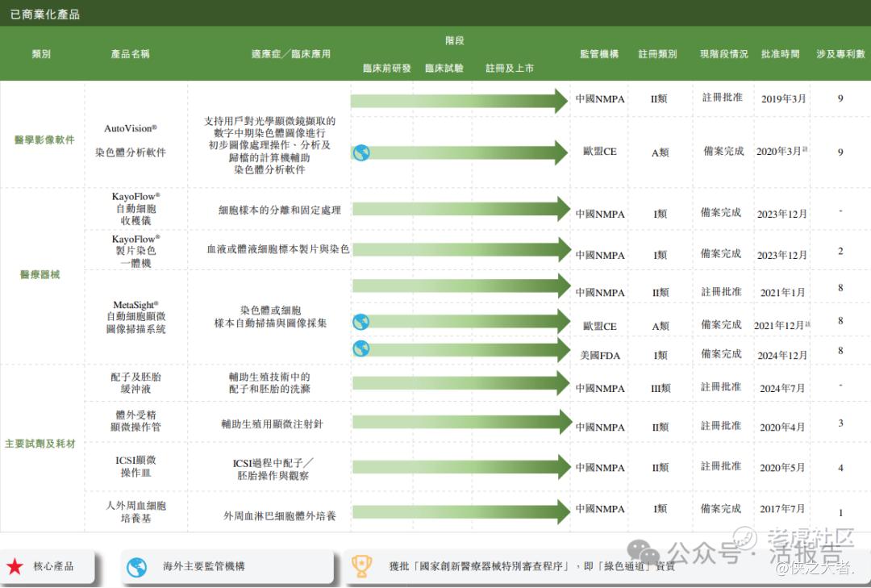Click the 註冊及上市 sub-header
The image size is (871, 588).
(510, 69)
